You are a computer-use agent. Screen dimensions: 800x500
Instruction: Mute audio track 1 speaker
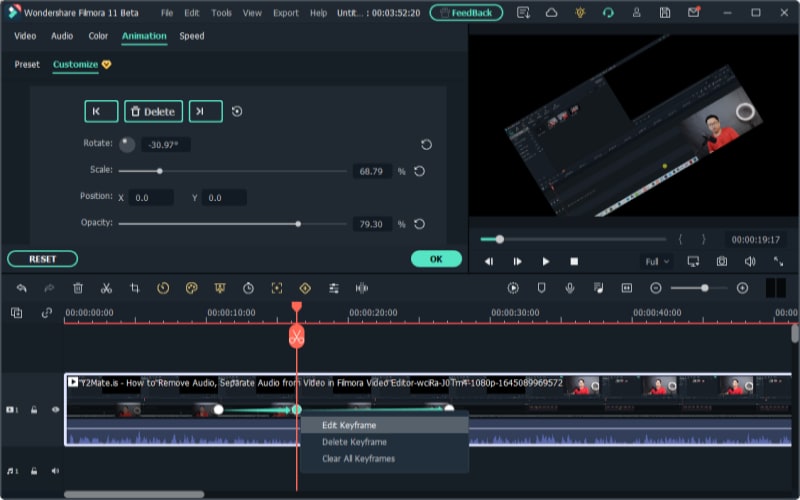click(x=55, y=471)
